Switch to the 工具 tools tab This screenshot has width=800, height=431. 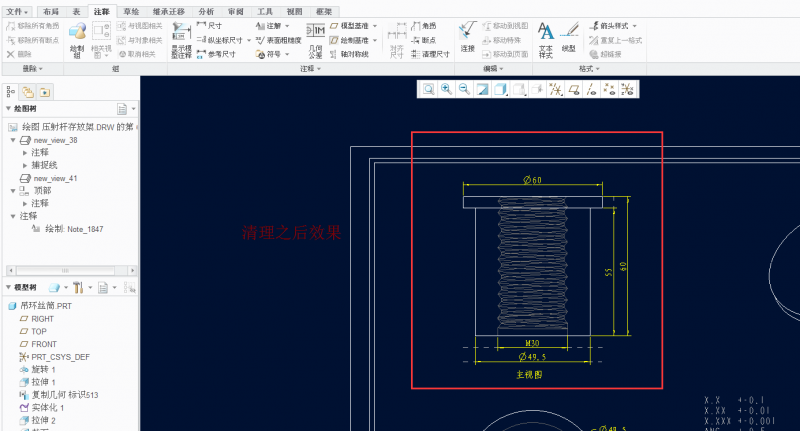(265, 11)
